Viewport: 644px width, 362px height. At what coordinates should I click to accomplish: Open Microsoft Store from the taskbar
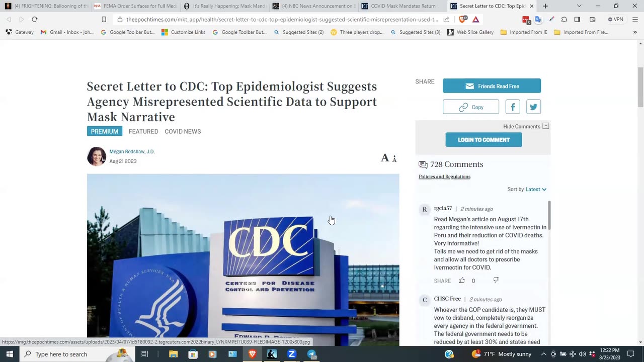coord(193,354)
